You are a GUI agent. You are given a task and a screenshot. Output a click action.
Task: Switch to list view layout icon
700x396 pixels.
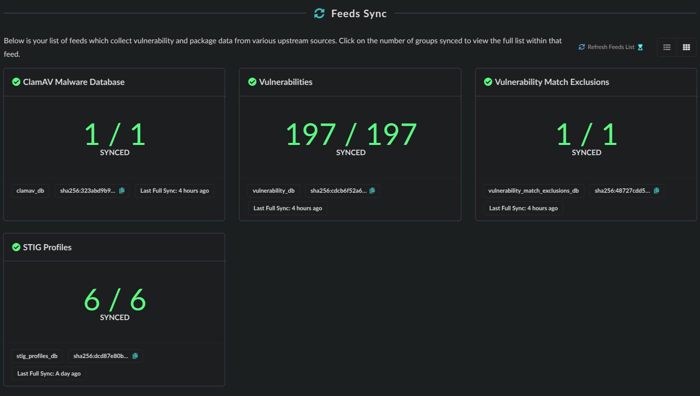point(667,47)
